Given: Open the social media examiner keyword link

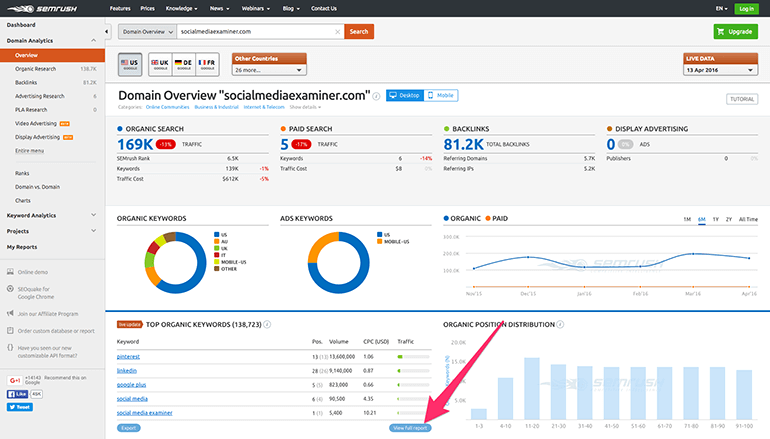Looking at the screenshot, I should click(144, 412).
